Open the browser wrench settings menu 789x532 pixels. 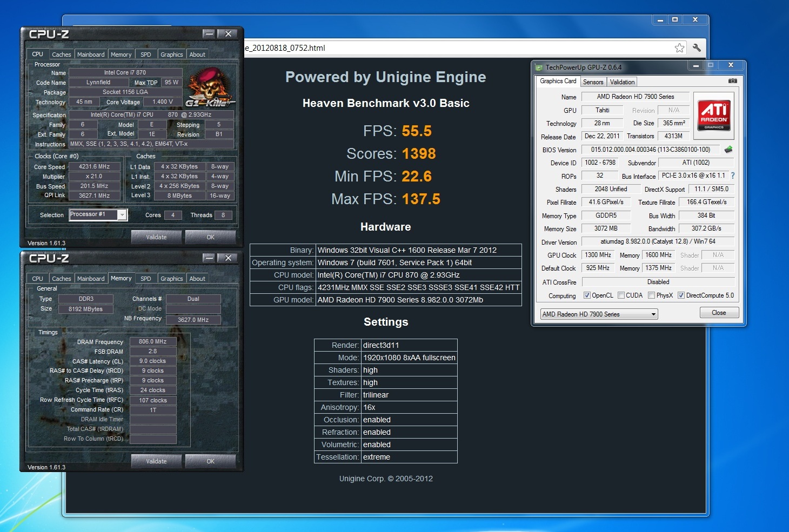coord(697,48)
